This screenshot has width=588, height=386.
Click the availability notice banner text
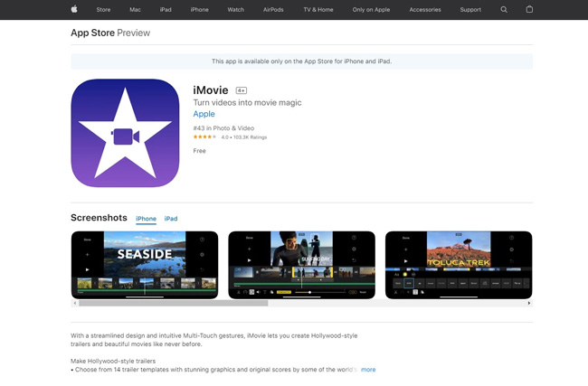click(301, 61)
